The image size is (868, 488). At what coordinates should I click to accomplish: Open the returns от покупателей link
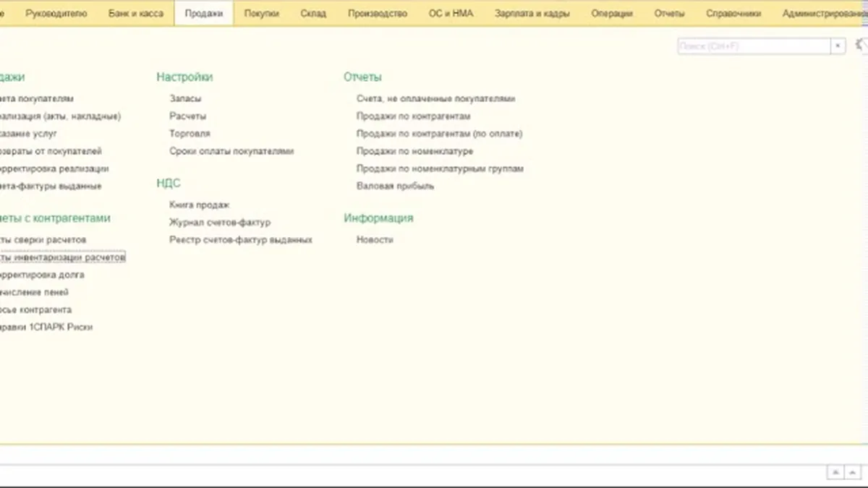pyautogui.click(x=51, y=151)
